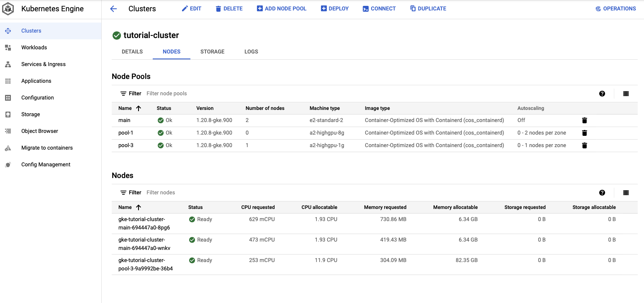The image size is (644, 303).
Task: Open Object Browser in the sidebar
Action: [x=40, y=131]
